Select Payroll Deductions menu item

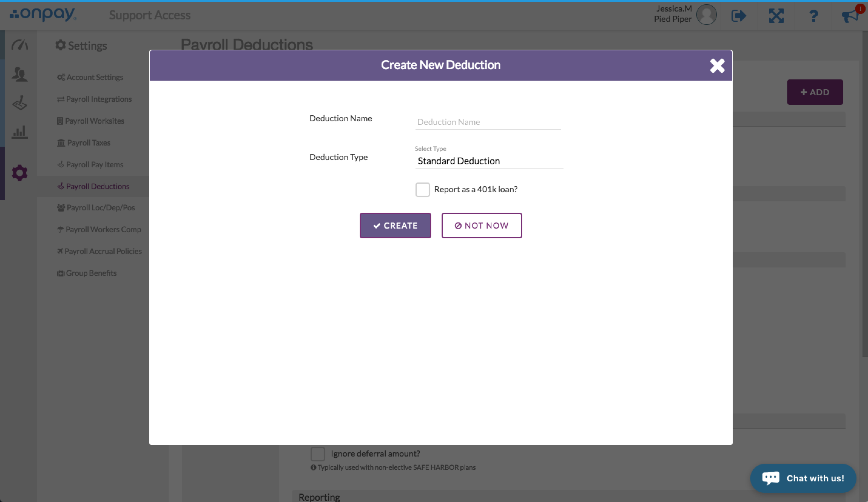(x=93, y=186)
